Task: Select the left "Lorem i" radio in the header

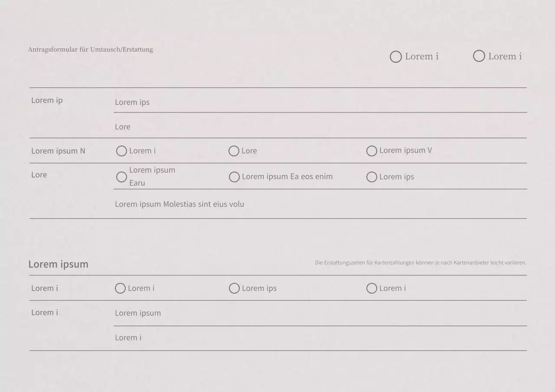Action: click(396, 57)
